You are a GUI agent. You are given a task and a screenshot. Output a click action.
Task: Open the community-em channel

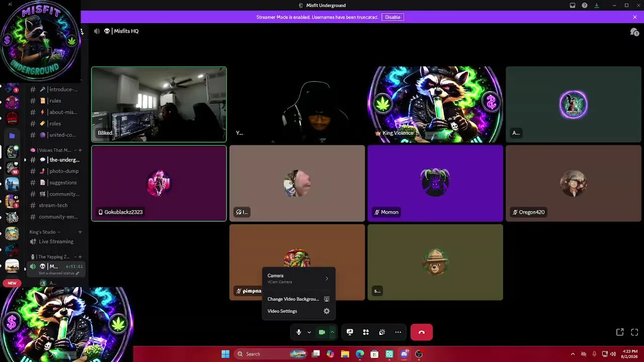[55, 217]
